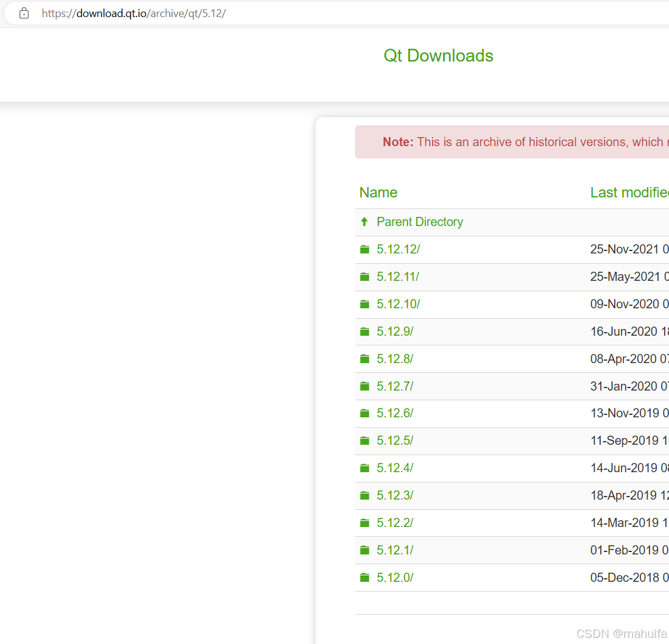The height and width of the screenshot is (644, 669).
Task: Click the site security lock icon
Action: (24, 13)
